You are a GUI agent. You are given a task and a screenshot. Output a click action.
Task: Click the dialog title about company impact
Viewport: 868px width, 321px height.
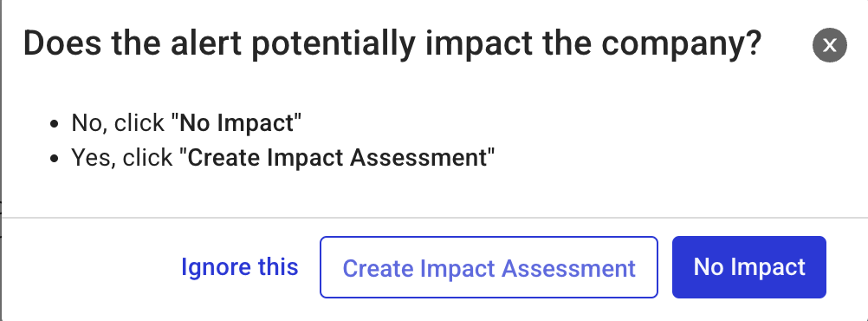pos(392,44)
